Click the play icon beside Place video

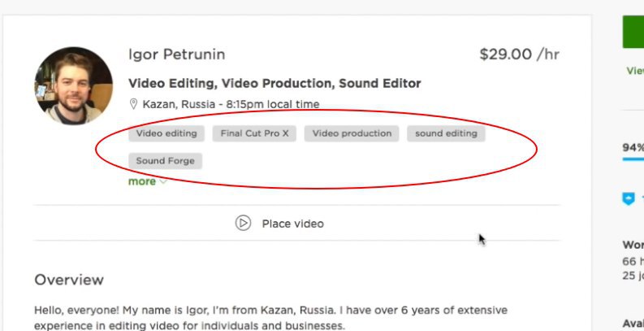click(243, 224)
